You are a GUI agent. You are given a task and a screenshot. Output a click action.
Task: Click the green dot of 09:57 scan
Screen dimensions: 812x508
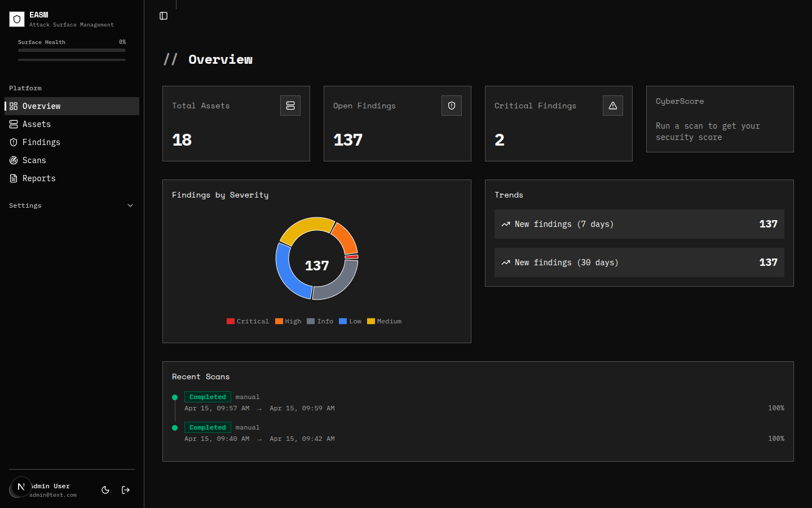175,397
